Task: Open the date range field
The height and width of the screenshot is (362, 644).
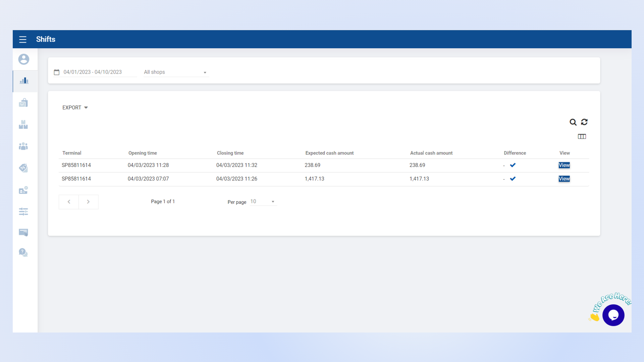Action: [x=93, y=72]
